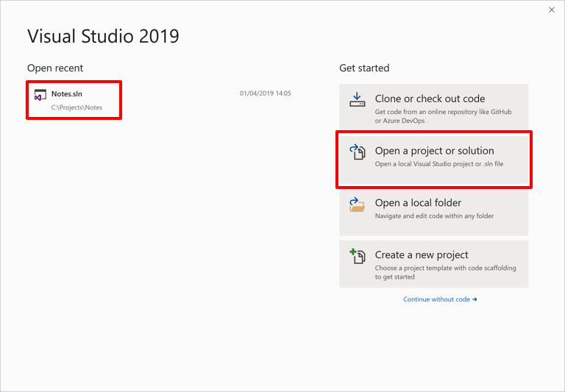565x392 pixels.
Task: Click the 01/04/2019 14:05 timestamp of Notes.sln
Action: coord(265,93)
